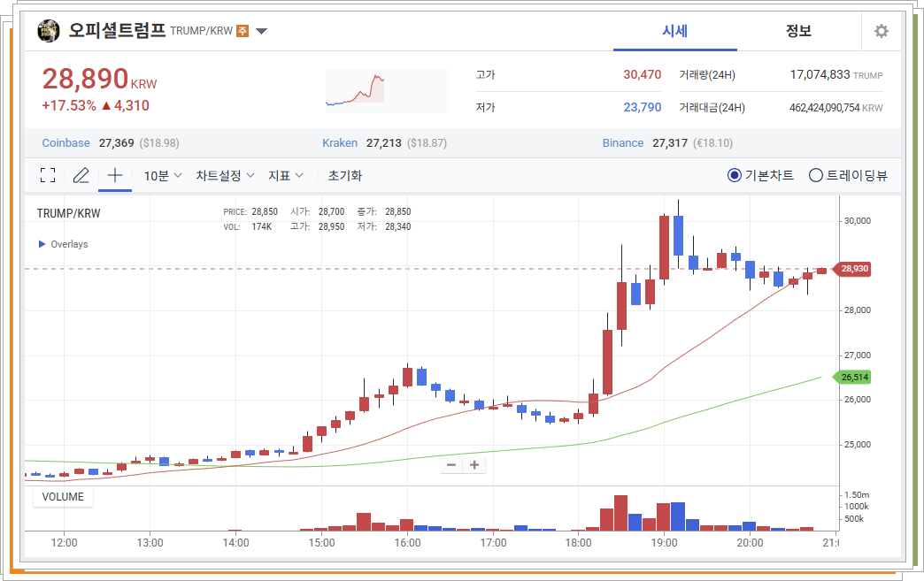Open the Kraken price link

(x=340, y=143)
